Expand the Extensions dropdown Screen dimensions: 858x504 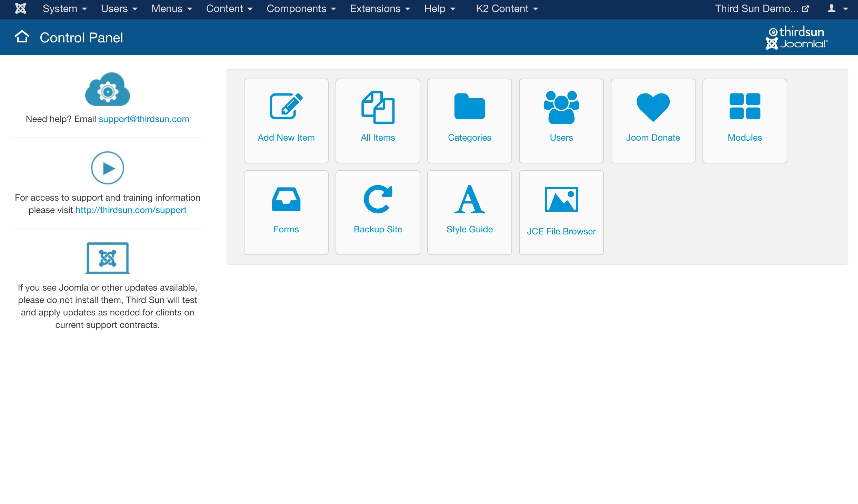point(380,9)
